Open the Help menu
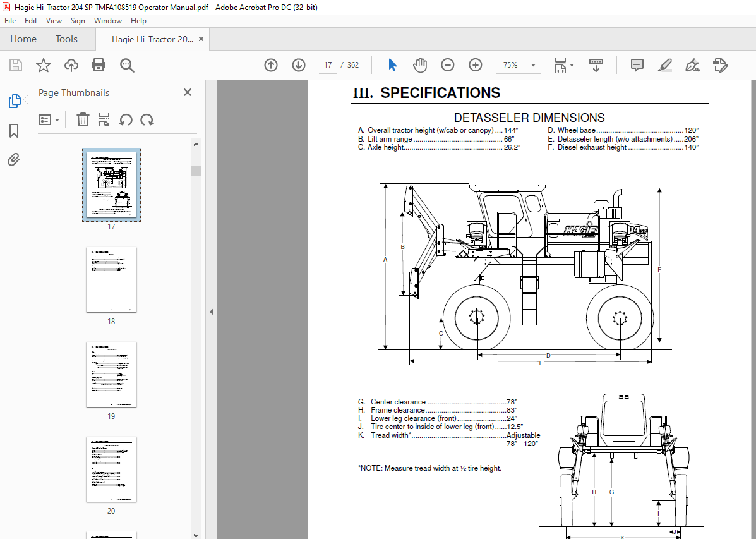This screenshot has width=756, height=539. [138, 21]
